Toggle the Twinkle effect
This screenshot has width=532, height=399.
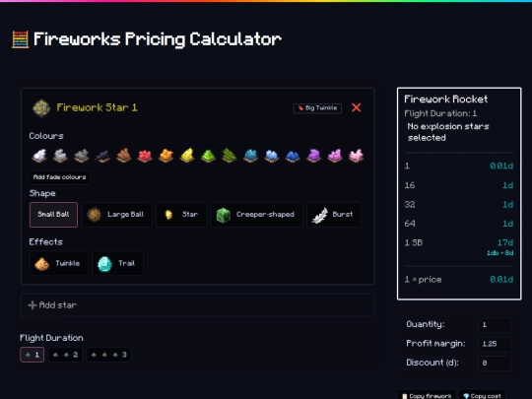[x=59, y=263]
